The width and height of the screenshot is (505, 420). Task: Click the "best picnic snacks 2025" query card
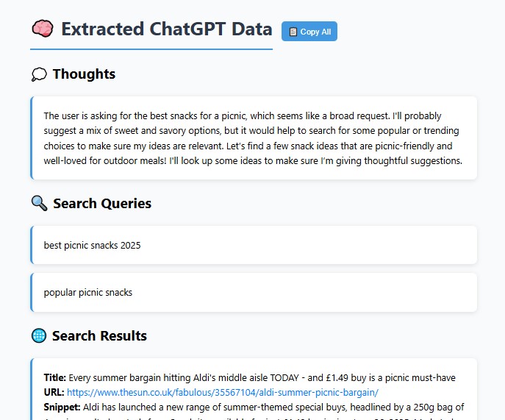(254, 245)
